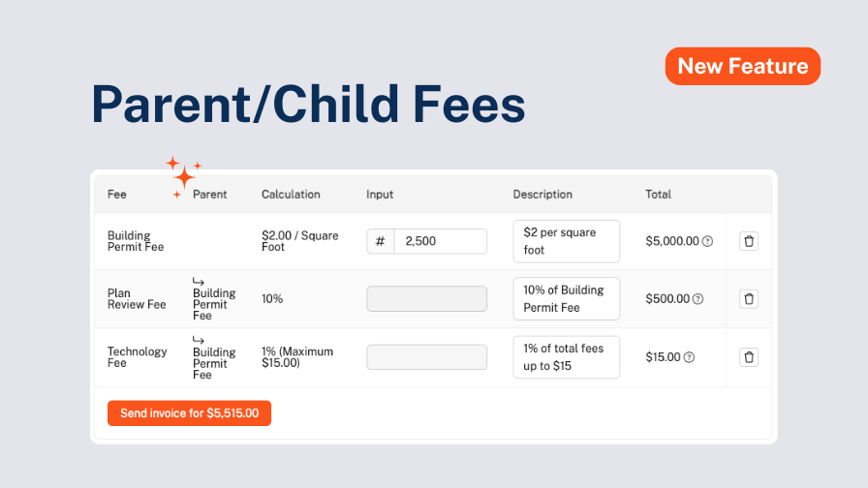This screenshot has width=868, height=488.
Task: Delete the Technology Fee row
Action: (x=749, y=357)
